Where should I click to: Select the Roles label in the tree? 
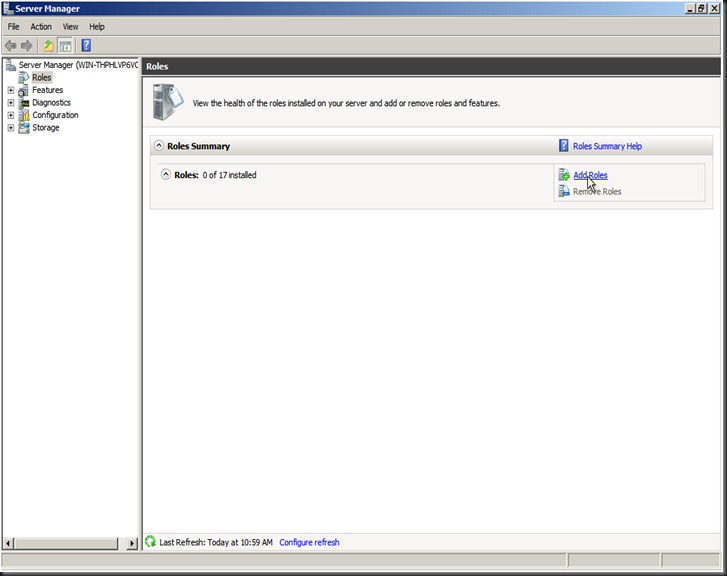pyautogui.click(x=42, y=77)
